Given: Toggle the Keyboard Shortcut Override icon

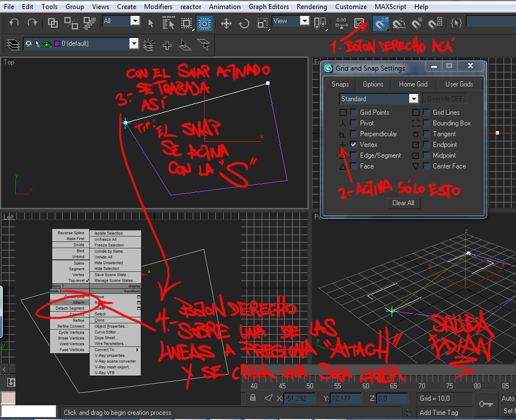Looking at the screenshot, I should pos(359,23).
